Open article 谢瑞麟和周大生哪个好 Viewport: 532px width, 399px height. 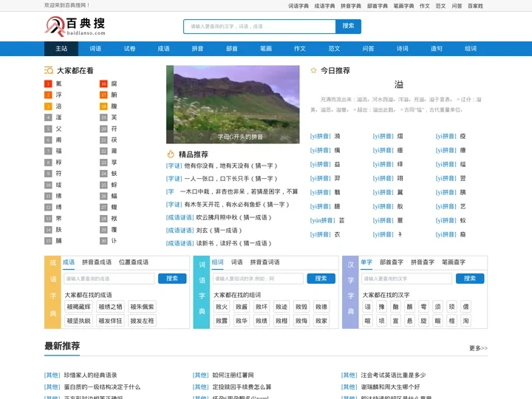391,387
